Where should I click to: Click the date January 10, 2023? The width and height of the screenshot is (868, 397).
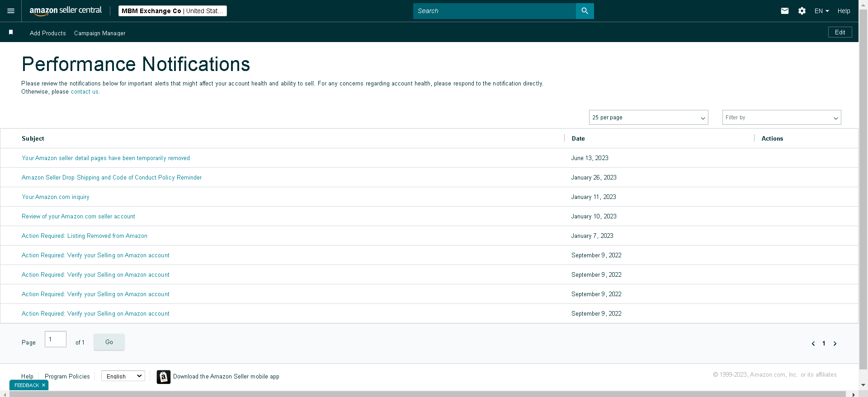coord(594,217)
